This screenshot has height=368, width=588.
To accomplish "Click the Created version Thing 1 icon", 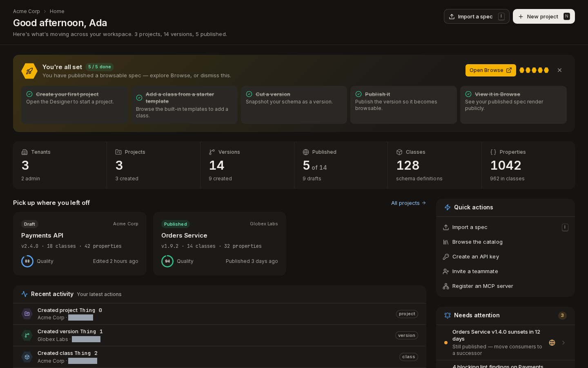I will coord(27,335).
